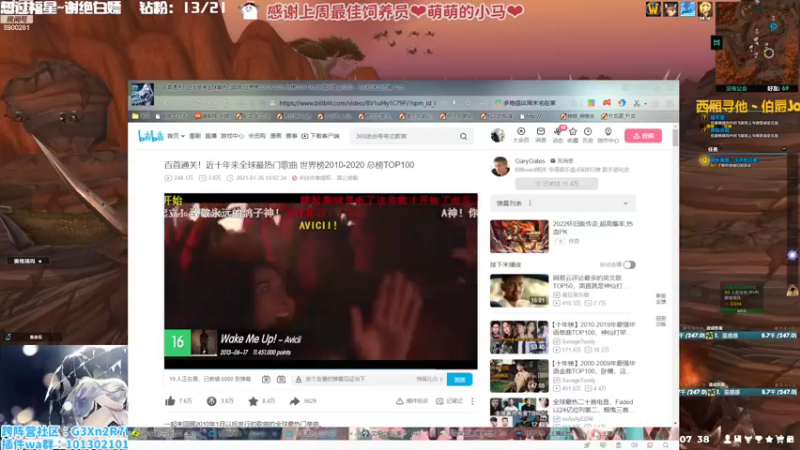Open the 网易云评论最多的英文歌 video thumbnail
The height and width of the screenshot is (450, 800).
519,291
